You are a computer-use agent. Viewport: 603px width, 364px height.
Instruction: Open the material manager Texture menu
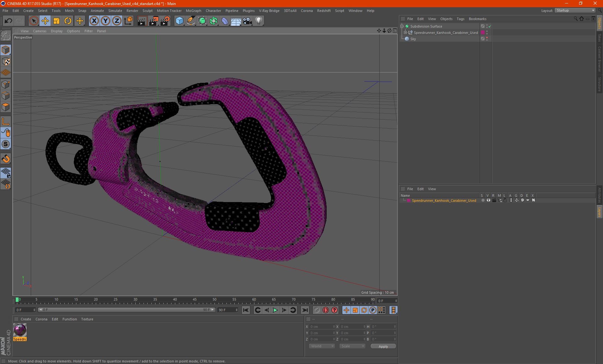[87, 319]
